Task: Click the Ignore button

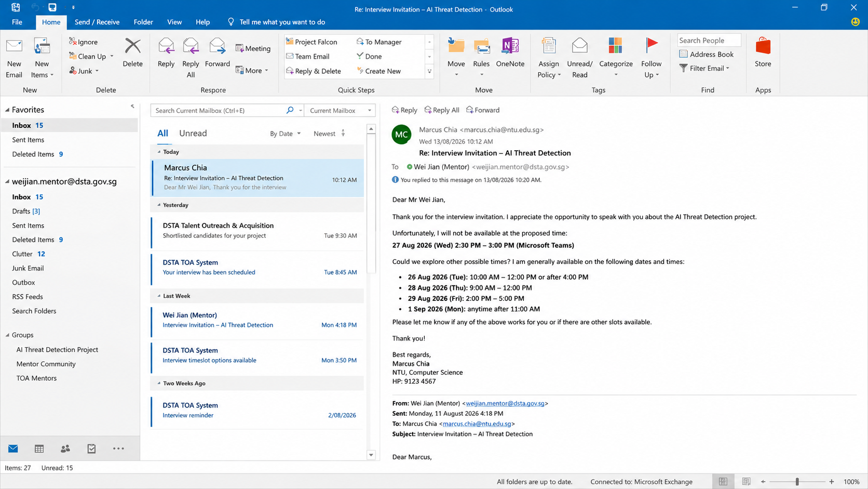Action: [83, 42]
